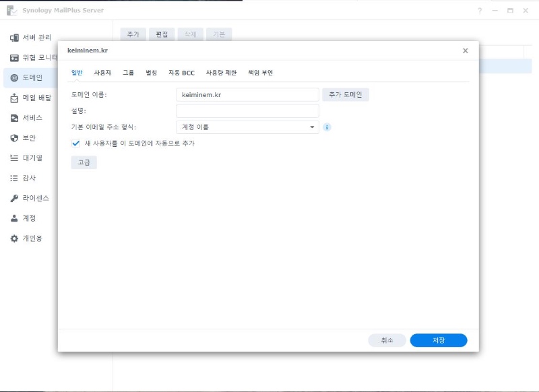539x392 pixels.
Task: Click the Service puzzle icon
Action: coord(14,118)
